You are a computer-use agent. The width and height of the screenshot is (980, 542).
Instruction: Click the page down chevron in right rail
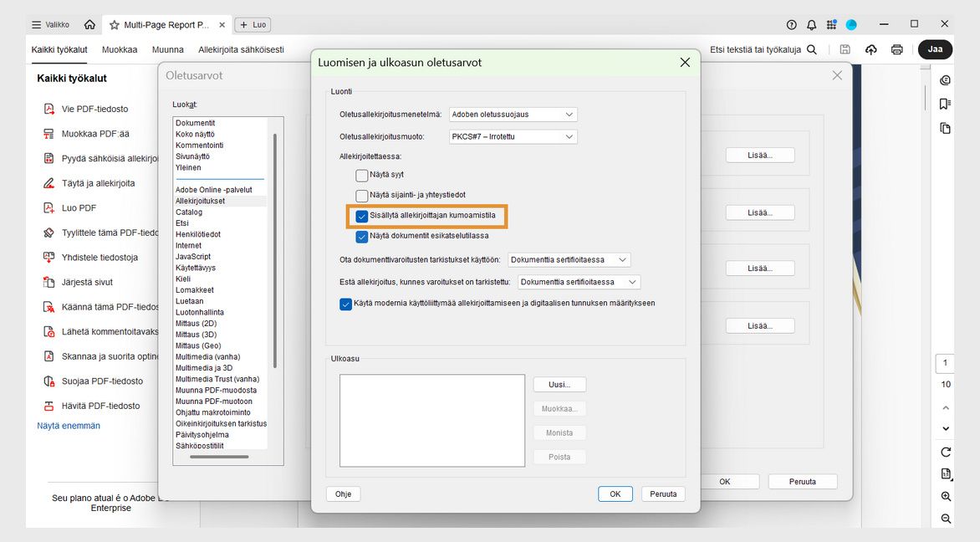tap(946, 429)
